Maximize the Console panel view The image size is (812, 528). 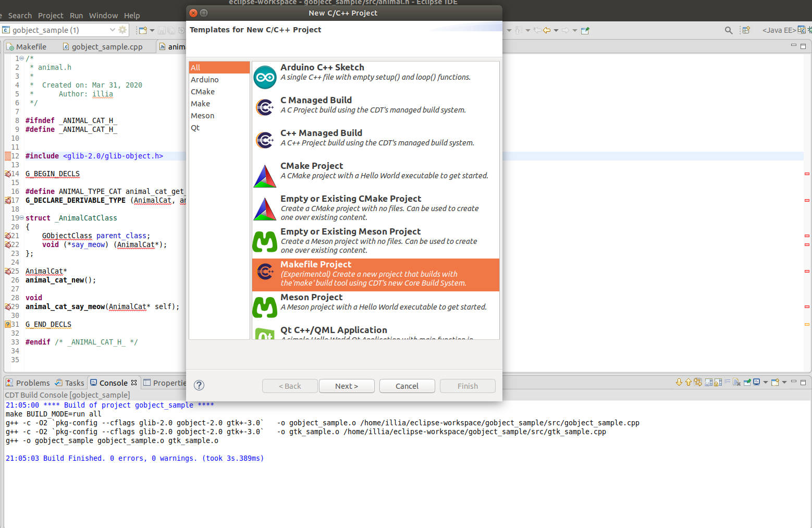803,382
